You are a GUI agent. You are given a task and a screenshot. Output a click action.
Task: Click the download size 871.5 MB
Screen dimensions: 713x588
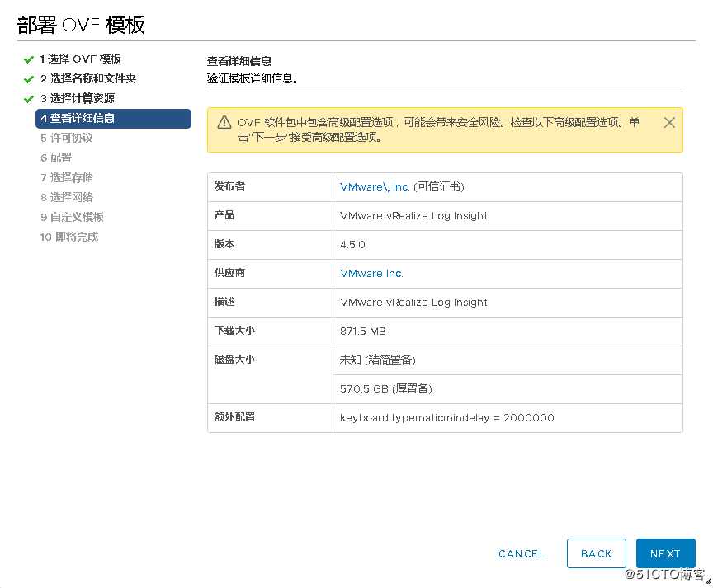363,332
